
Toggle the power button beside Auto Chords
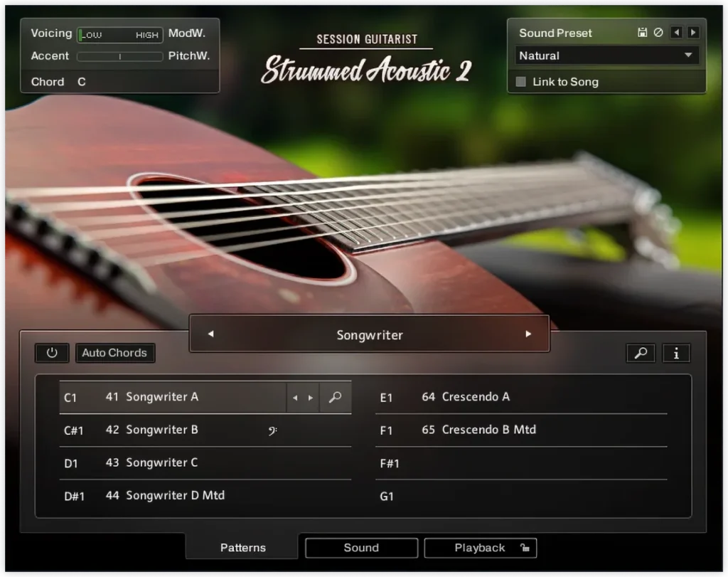pyautogui.click(x=52, y=353)
